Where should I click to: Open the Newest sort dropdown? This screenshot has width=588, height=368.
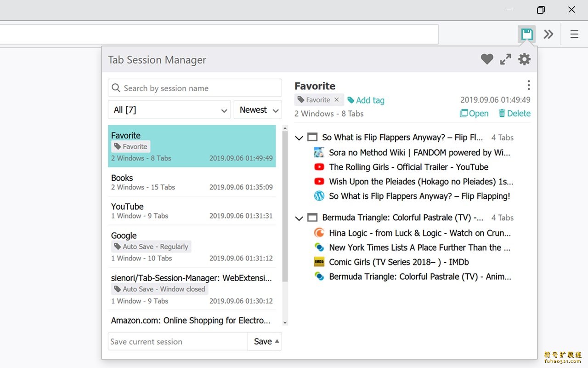[258, 109]
